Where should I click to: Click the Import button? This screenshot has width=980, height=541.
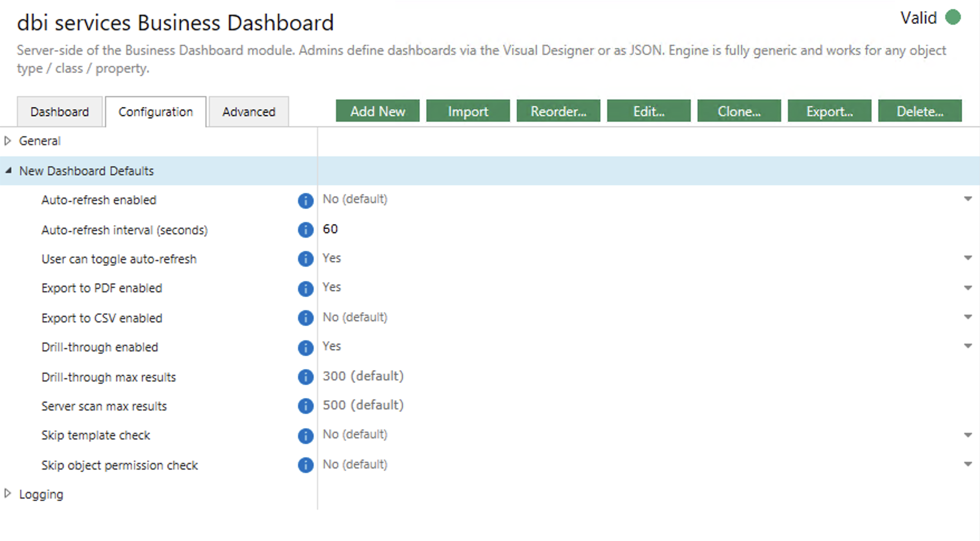(x=468, y=111)
